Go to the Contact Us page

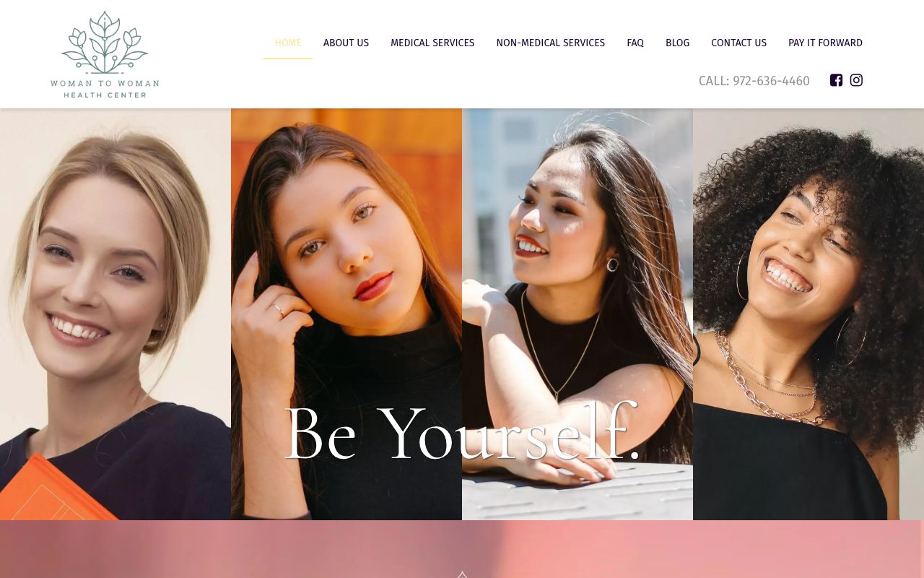click(x=738, y=43)
